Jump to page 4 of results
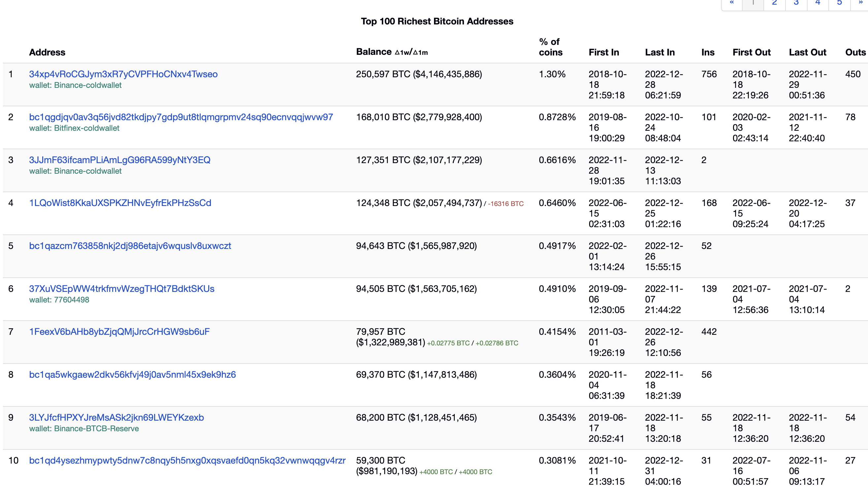 pos(818,3)
